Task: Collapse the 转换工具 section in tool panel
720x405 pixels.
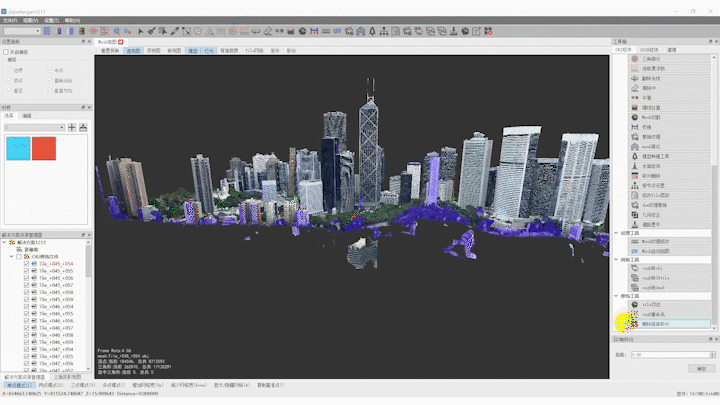Action: tap(616, 259)
